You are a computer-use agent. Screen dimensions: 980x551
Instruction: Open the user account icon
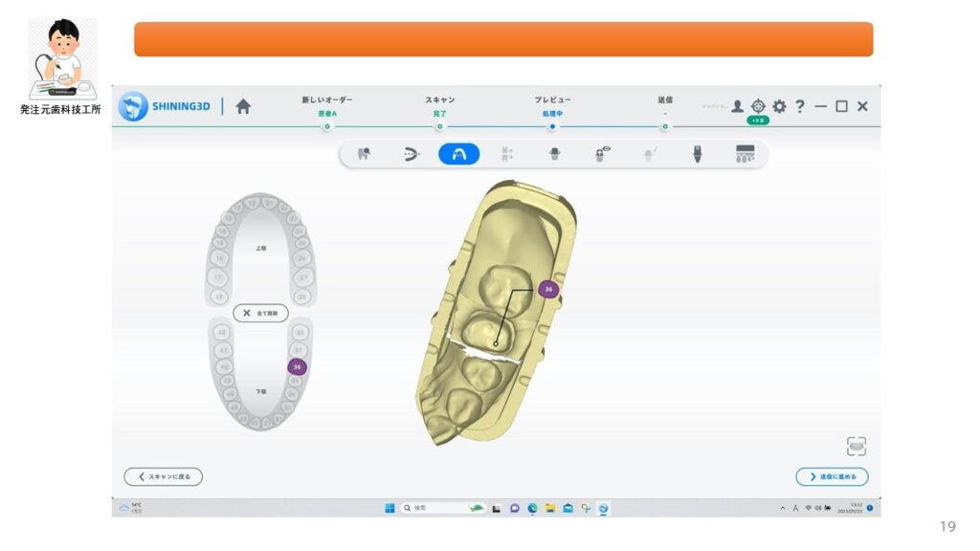[737, 106]
